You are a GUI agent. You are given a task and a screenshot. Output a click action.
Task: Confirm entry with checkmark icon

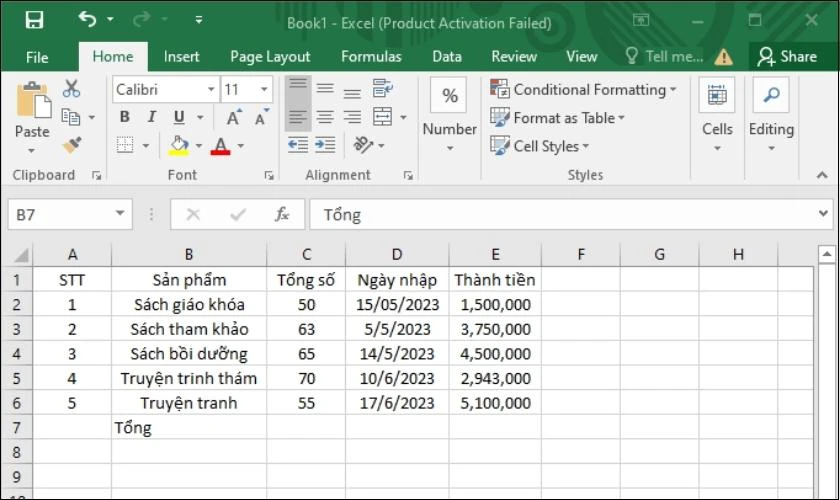click(237, 214)
